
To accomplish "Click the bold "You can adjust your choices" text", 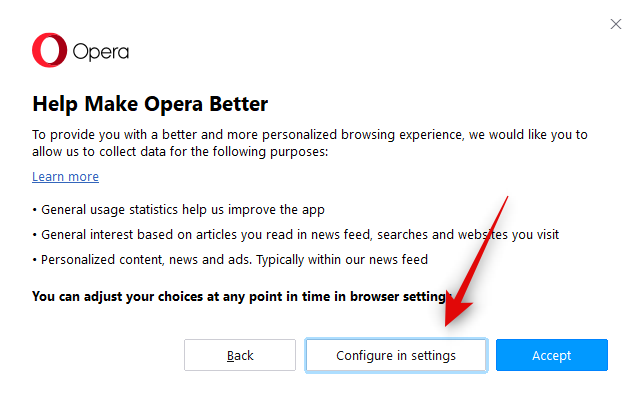I will [120, 296].
